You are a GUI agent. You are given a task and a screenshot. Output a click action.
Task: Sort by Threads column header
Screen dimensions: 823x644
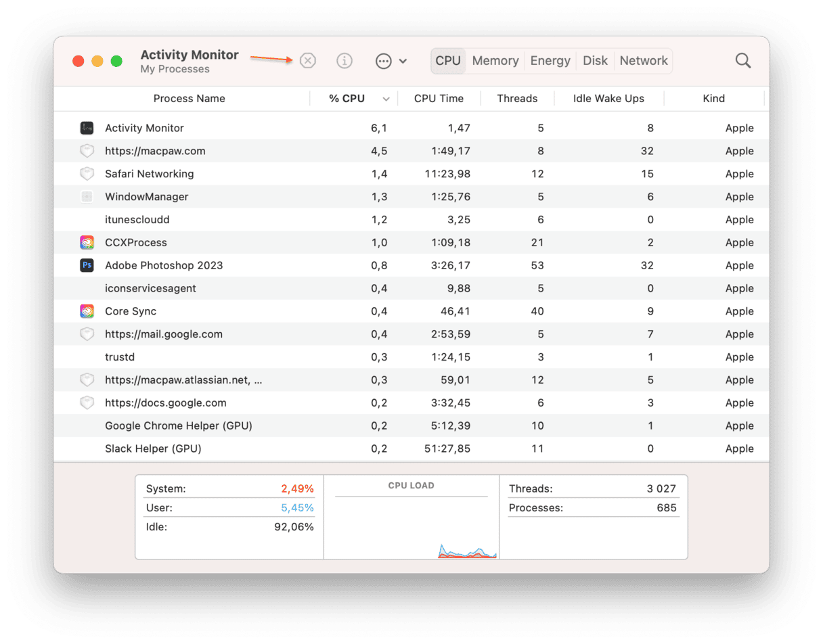(517, 99)
